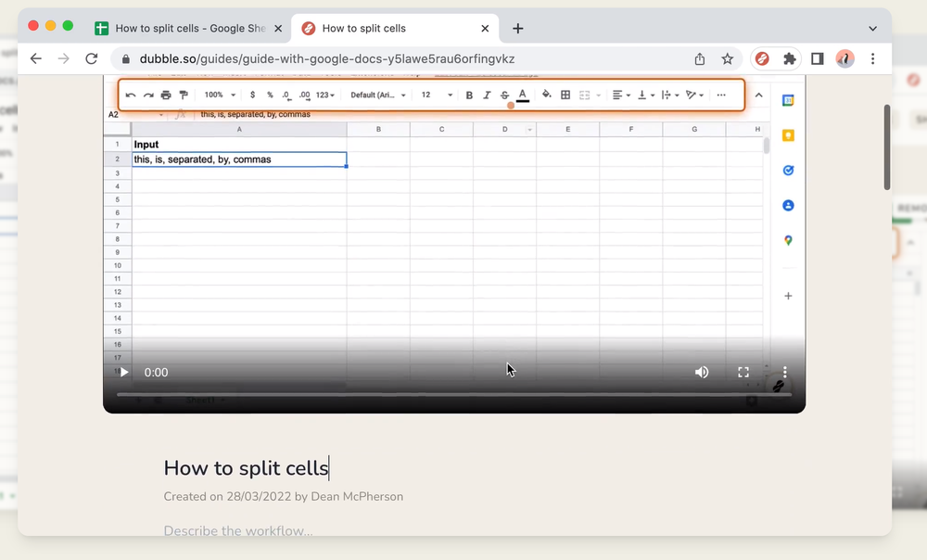This screenshot has width=927, height=560.
Task: Click 'Describe the workflow...' field
Action: click(x=238, y=530)
